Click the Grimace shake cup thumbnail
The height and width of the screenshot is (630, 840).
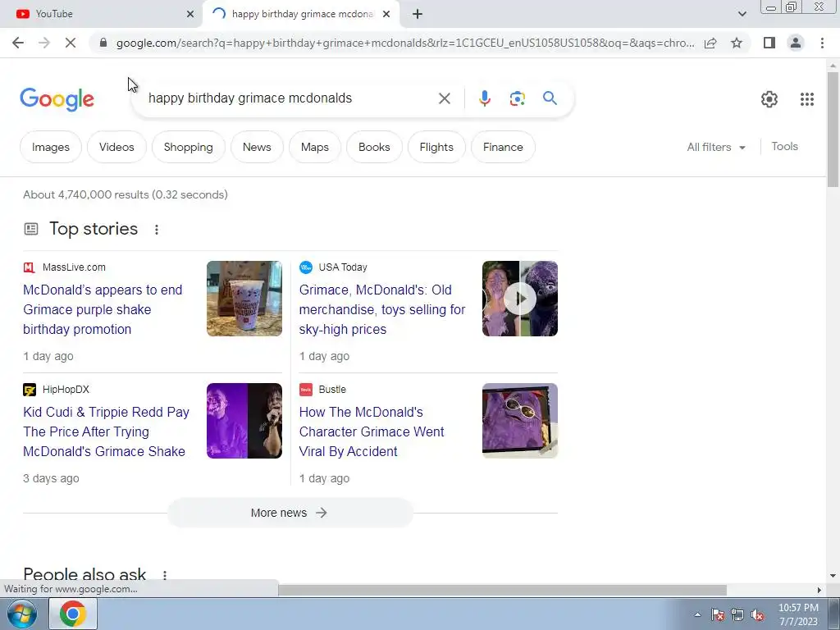[244, 299]
